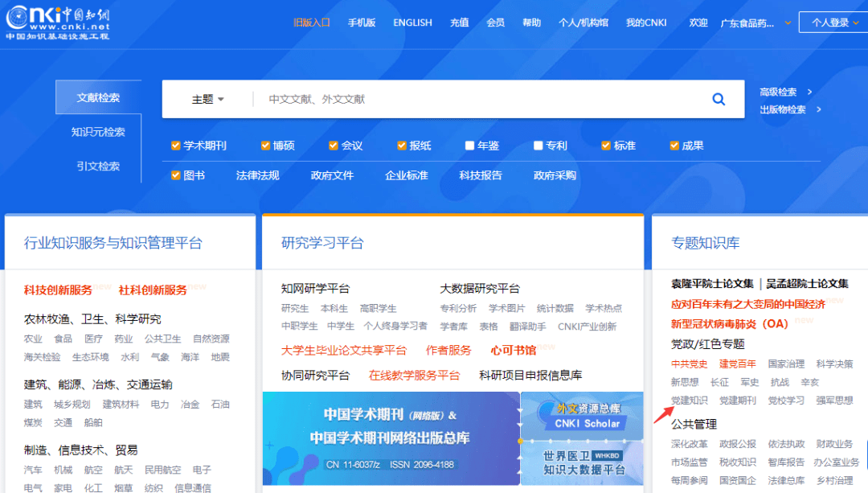
Task: Open the 建党百年 topic link
Action: pos(737,364)
